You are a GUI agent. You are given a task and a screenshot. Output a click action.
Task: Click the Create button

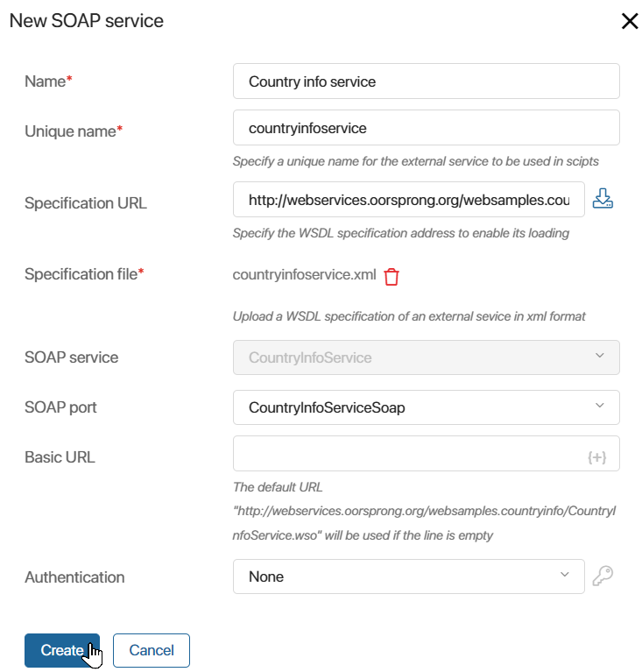coord(61,650)
